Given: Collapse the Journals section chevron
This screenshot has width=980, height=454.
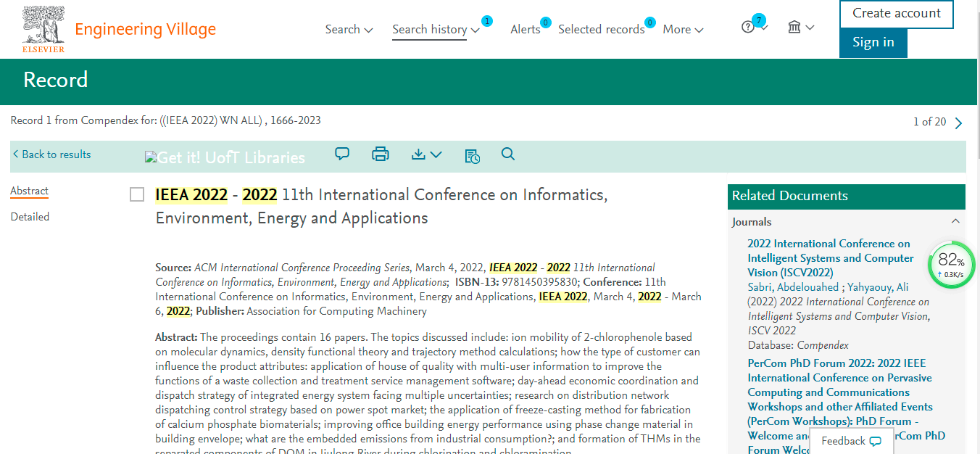Looking at the screenshot, I should 955,221.
